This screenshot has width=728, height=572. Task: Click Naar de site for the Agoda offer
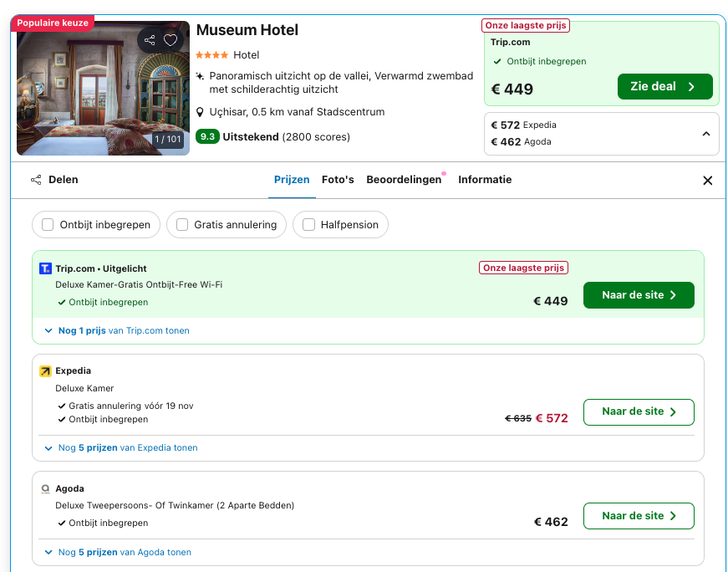[639, 516]
